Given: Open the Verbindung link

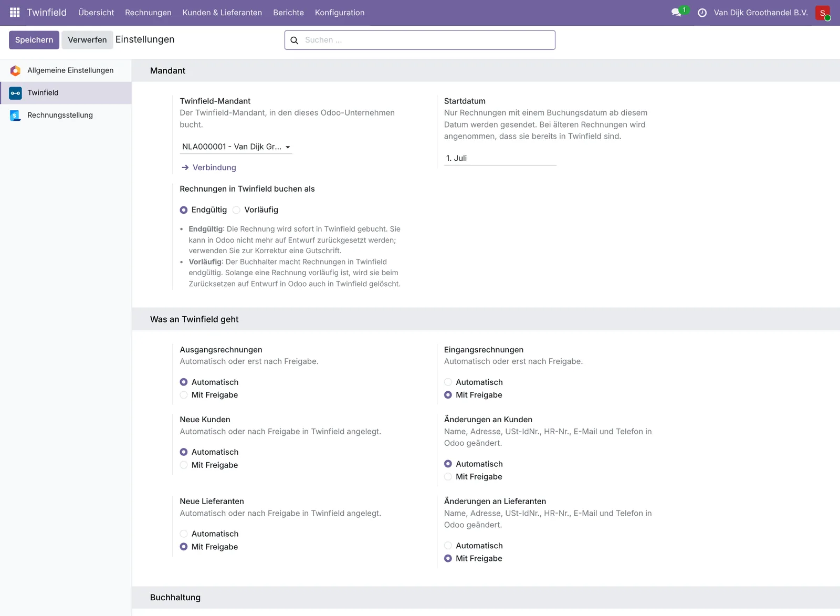Looking at the screenshot, I should click(x=214, y=168).
